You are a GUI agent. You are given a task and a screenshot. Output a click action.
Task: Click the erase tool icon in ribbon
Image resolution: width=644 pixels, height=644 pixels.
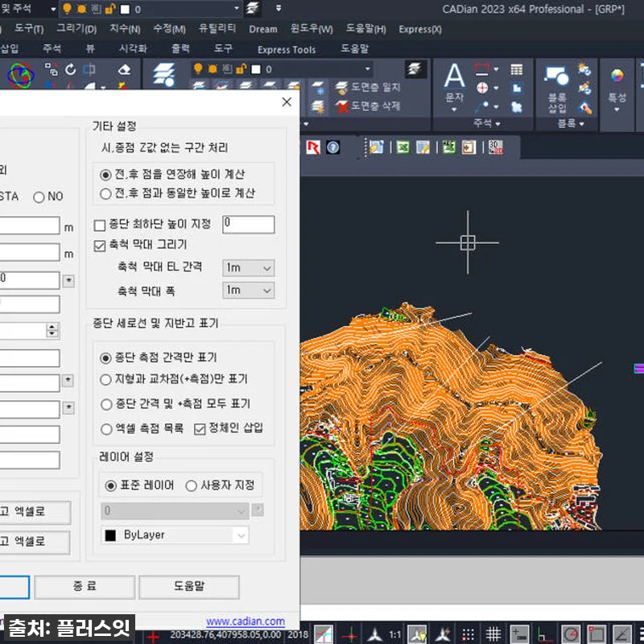coord(124,69)
